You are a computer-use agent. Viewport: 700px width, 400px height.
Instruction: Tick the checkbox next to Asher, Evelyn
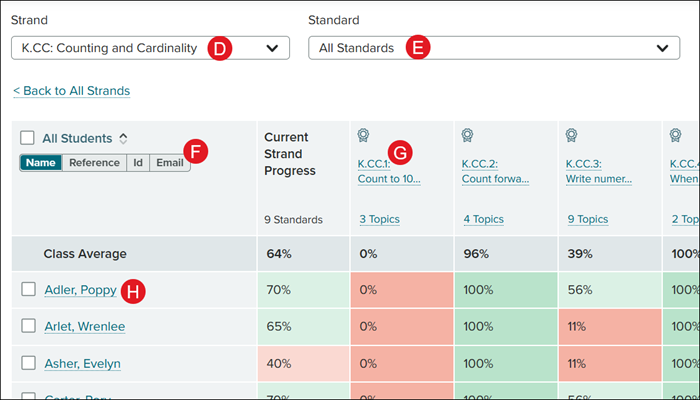29,363
